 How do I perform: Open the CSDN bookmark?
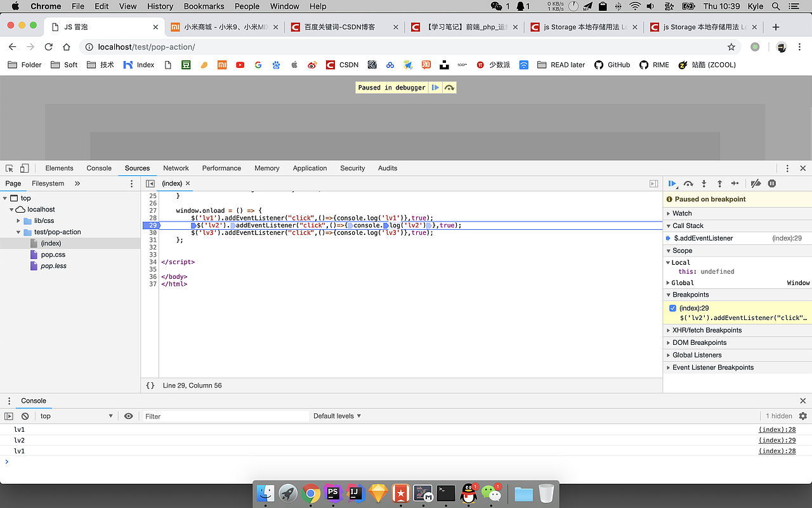[x=343, y=65]
